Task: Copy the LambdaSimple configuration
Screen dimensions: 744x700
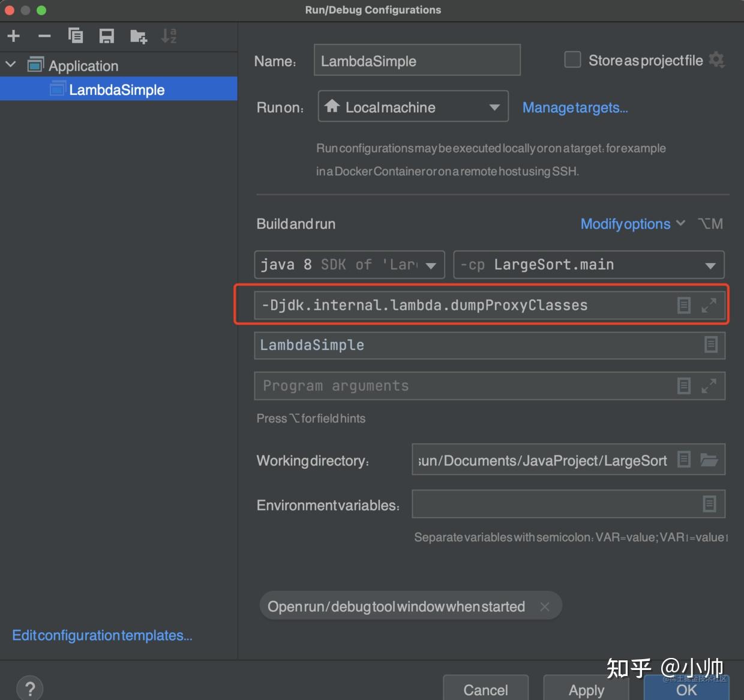Action: 76,35
